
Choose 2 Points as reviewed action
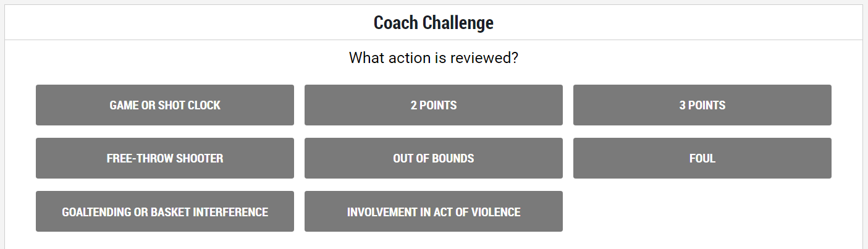(434, 105)
